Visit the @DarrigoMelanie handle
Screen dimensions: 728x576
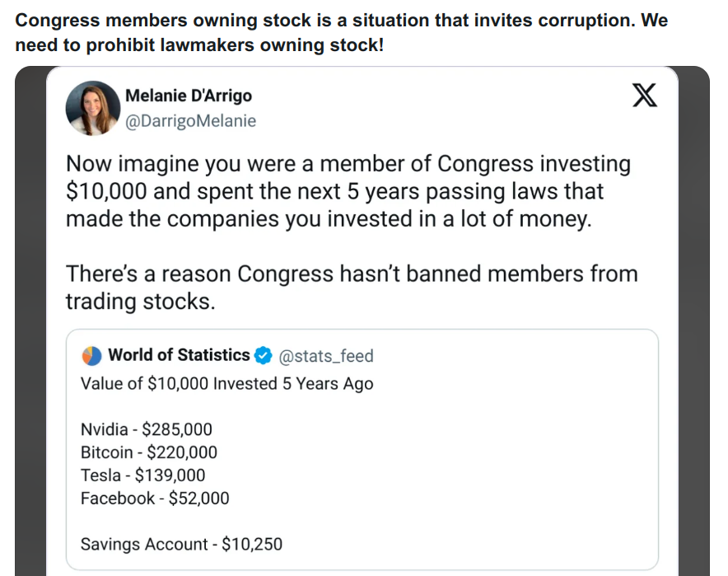[190, 121]
